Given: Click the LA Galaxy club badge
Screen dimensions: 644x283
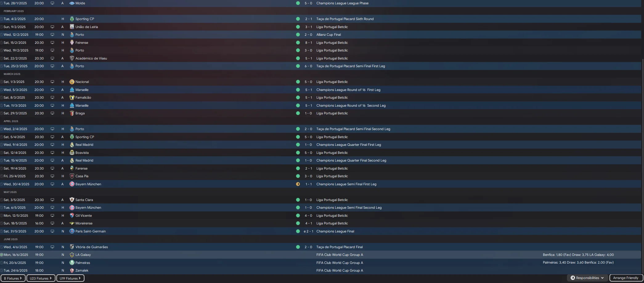Looking at the screenshot, I should click(x=72, y=255).
